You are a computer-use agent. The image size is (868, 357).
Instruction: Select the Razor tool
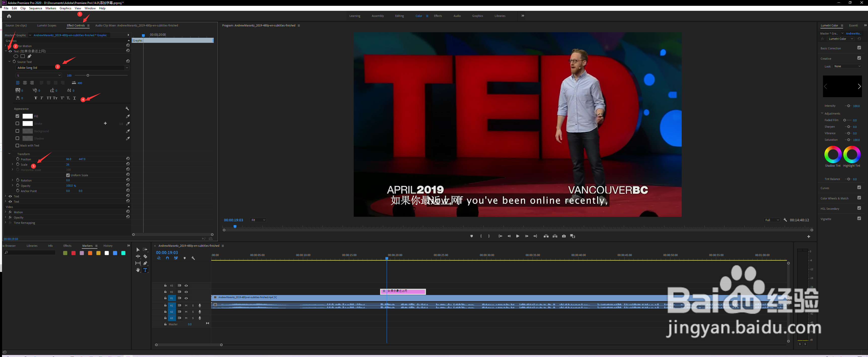click(145, 257)
